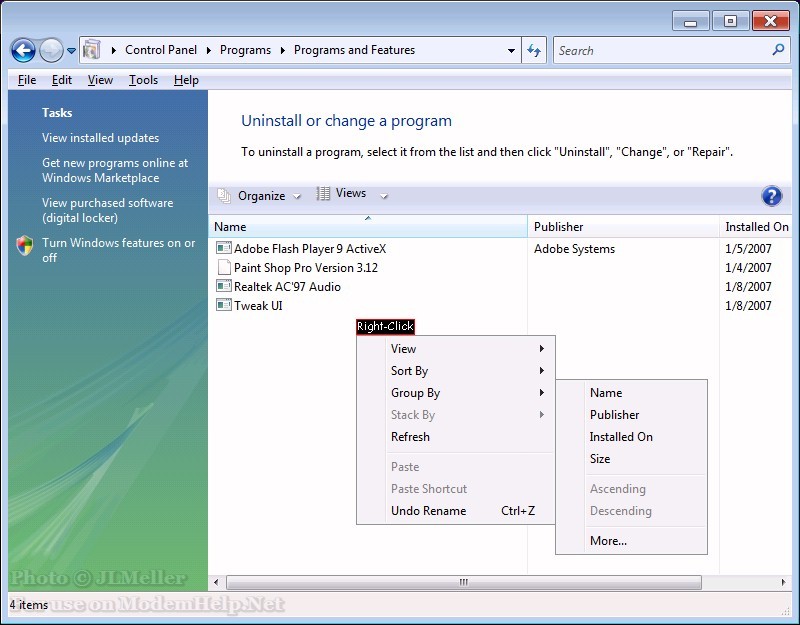800x625 pixels.
Task: Expand the arrow after Control Panel breadcrumb
Action: pos(209,50)
